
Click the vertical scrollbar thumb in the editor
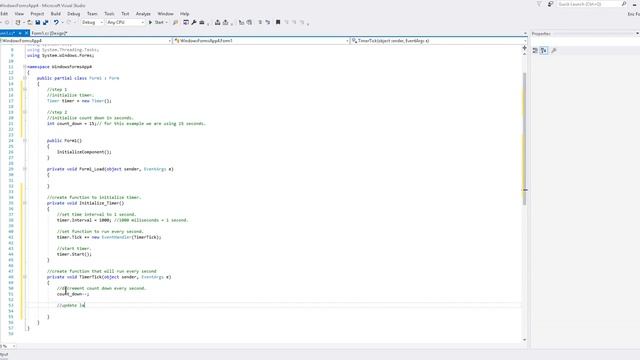[x=524, y=139]
